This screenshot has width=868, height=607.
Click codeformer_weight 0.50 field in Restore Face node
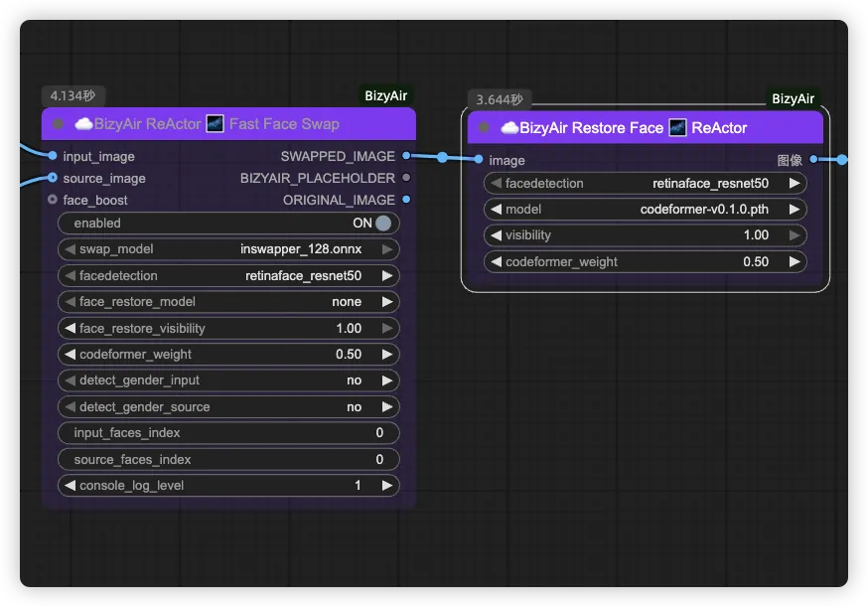[645, 262]
